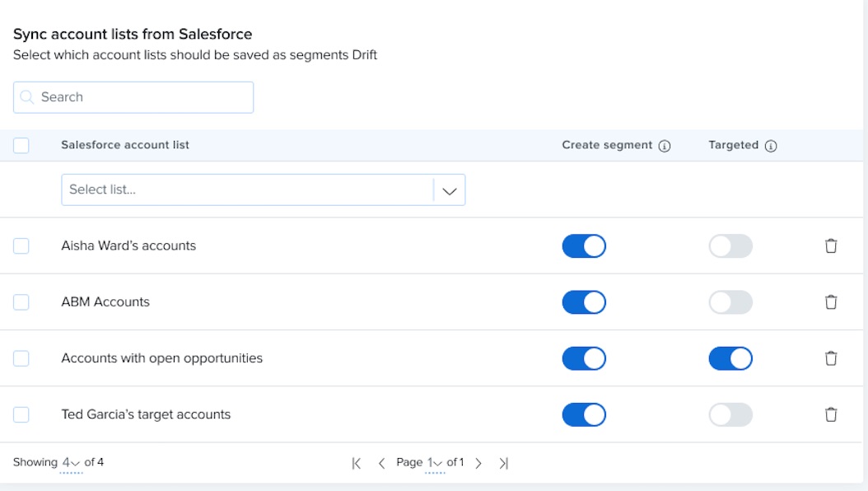Go to the first page
The width and height of the screenshot is (868, 491).
tap(357, 463)
